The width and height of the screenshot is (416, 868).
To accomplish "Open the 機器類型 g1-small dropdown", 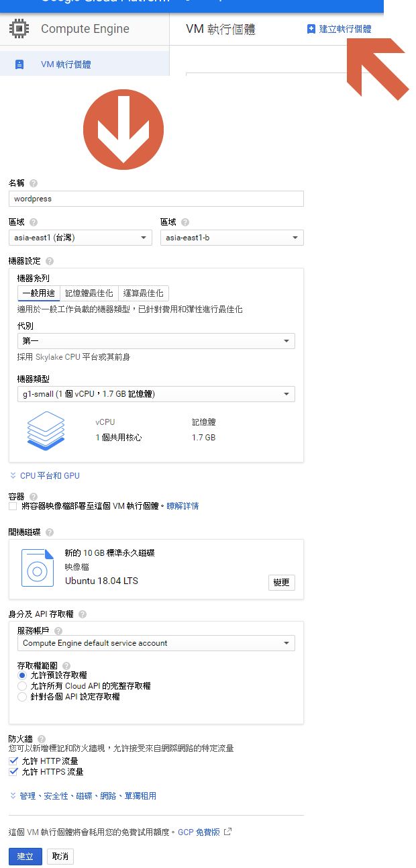I will point(156,394).
